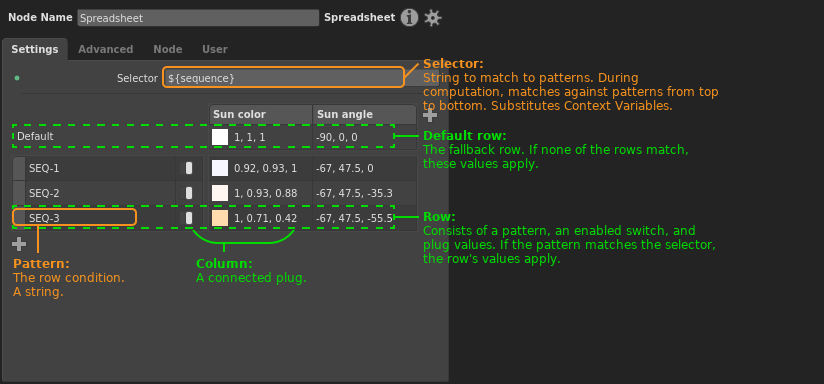
Task: Select the cell value -67, 47.5, 0
Action: coord(345,169)
